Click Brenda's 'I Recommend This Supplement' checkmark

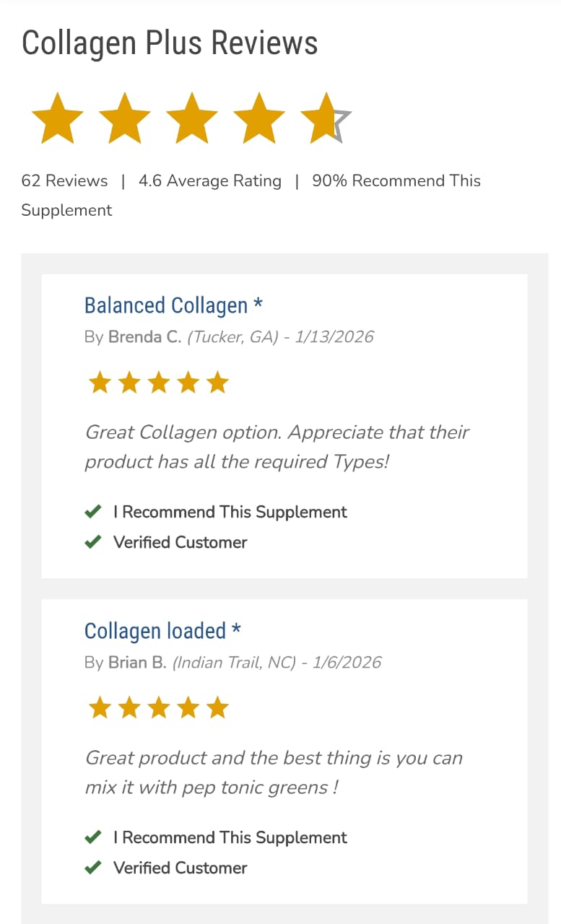[92, 513]
